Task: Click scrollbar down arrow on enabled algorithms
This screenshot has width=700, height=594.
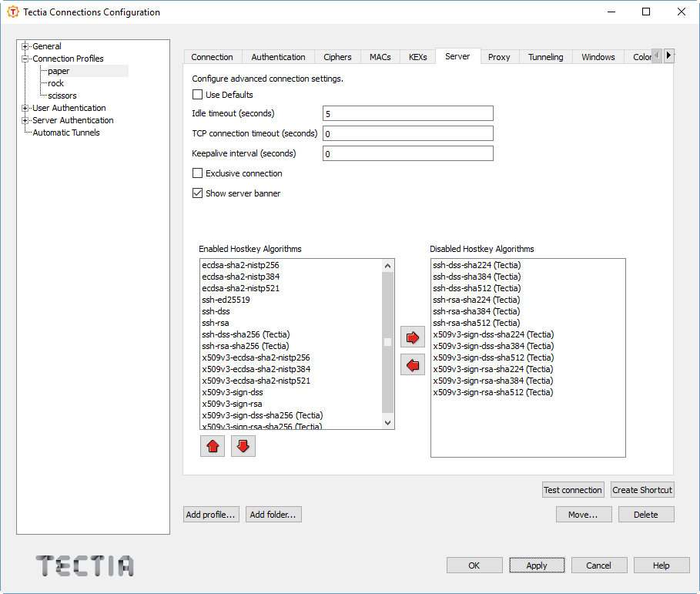Action: click(387, 421)
